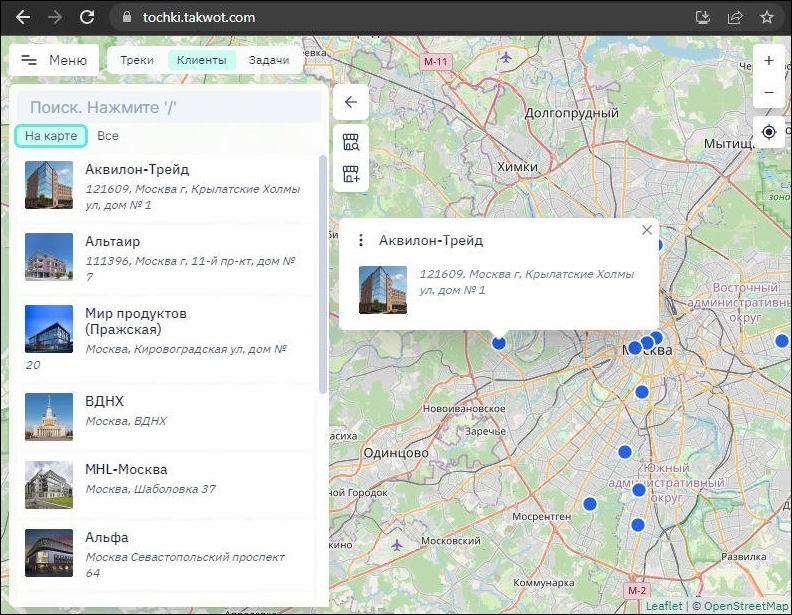Click the add store icon button
The image size is (792, 615).
click(x=351, y=174)
